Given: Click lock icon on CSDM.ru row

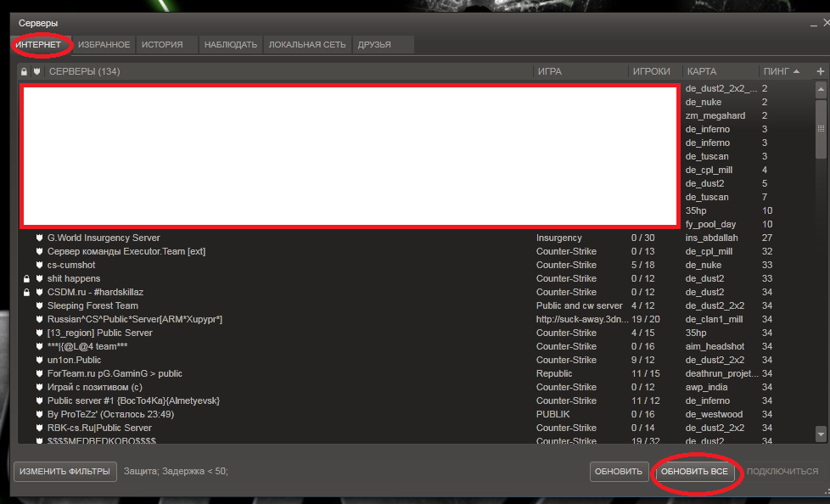Looking at the screenshot, I should [26, 292].
